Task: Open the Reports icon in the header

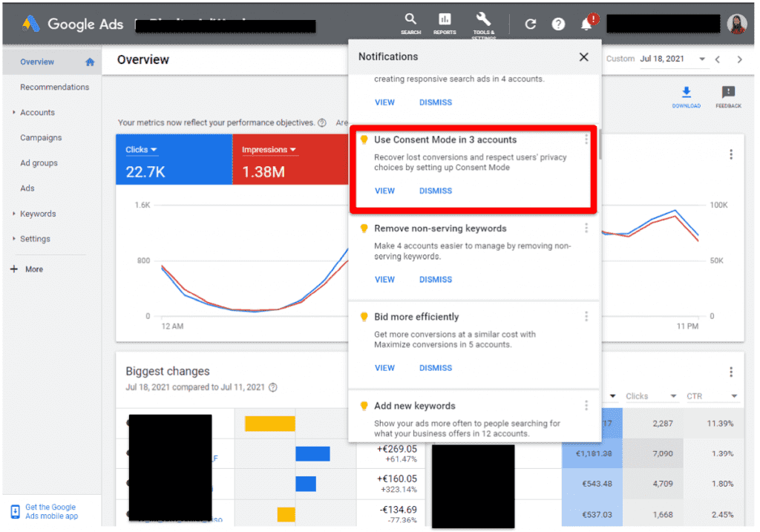Action: tap(445, 23)
